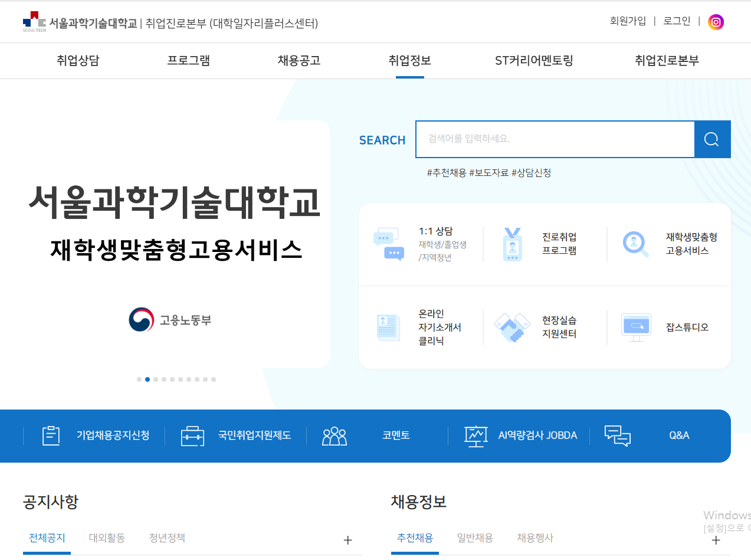Click the 국민취업지원제도 briefcase icon
The height and width of the screenshot is (560, 751).
click(x=192, y=436)
